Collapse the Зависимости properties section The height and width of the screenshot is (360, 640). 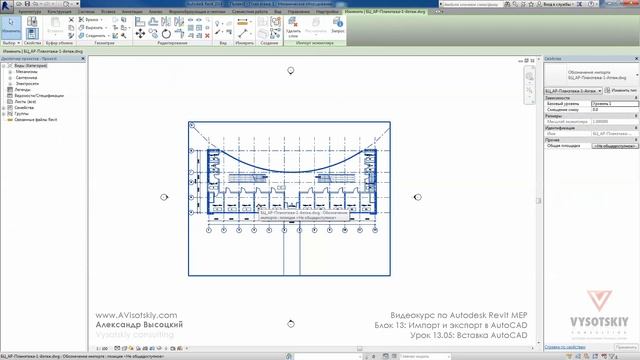pyautogui.click(x=636, y=98)
